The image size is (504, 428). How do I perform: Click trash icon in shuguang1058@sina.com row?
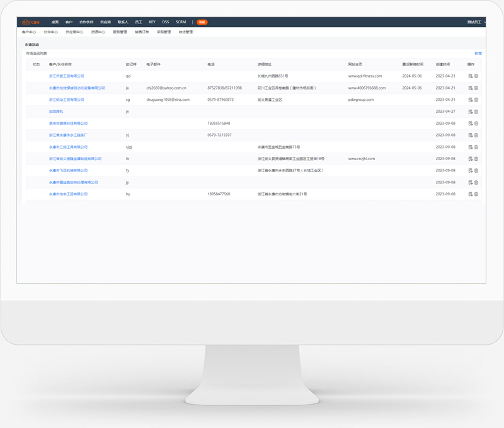(x=476, y=100)
